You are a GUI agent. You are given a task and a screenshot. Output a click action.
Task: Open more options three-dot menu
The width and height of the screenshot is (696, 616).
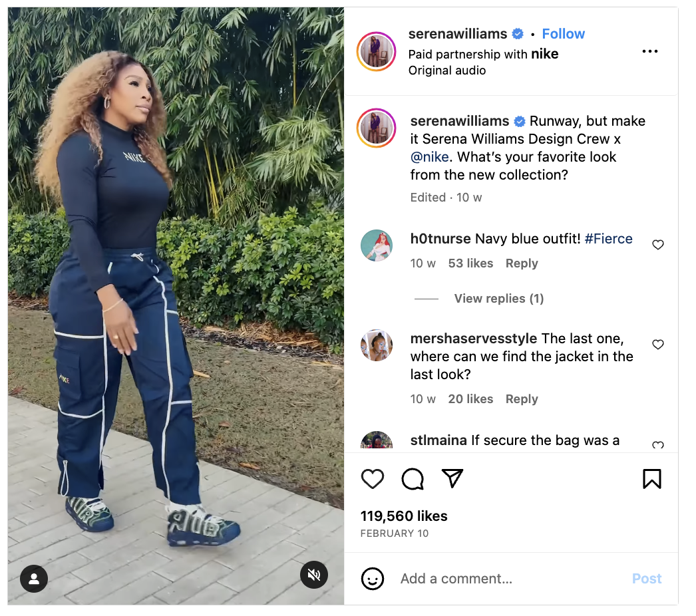649,52
